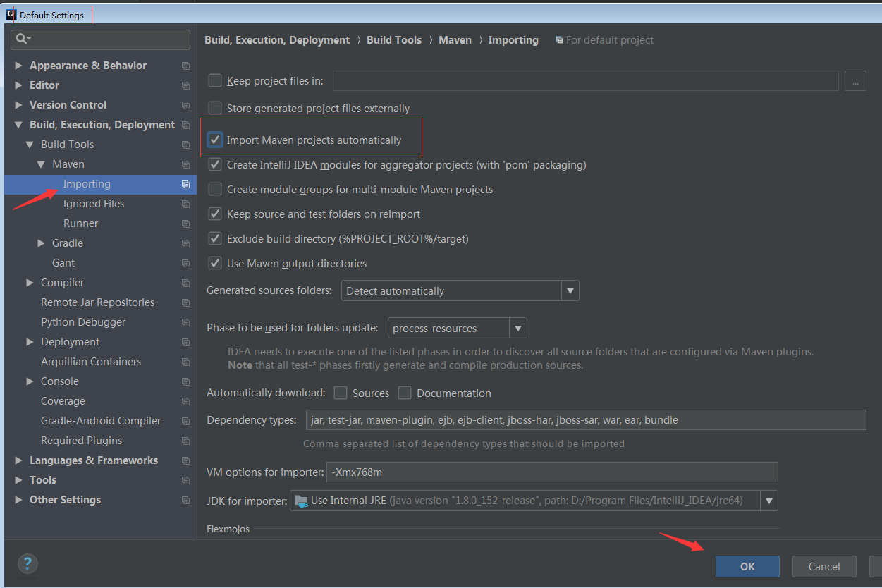Image resolution: width=882 pixels, height=588 pixels.
Task: Uncheck Exclude build directory option
Action: click(x=215, y=238)
